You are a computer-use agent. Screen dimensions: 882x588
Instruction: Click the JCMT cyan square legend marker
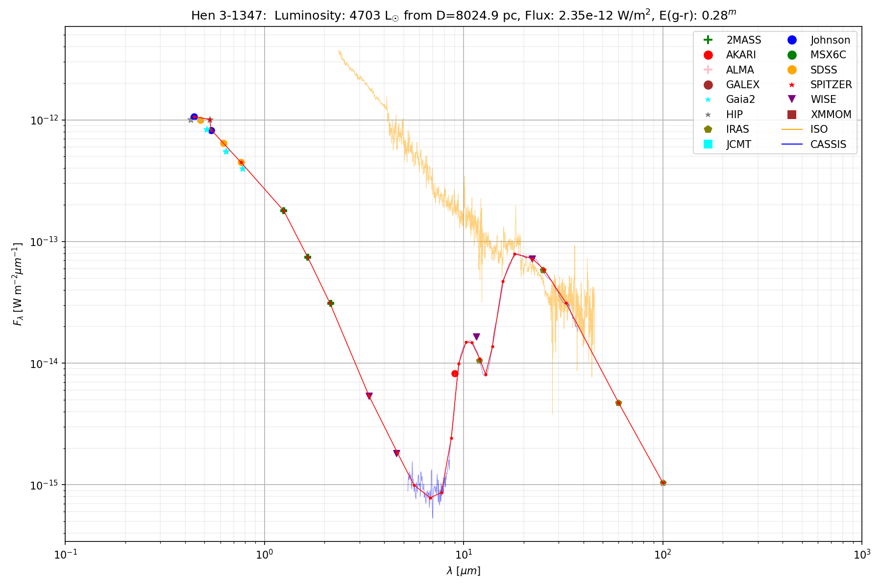[708, 144]
